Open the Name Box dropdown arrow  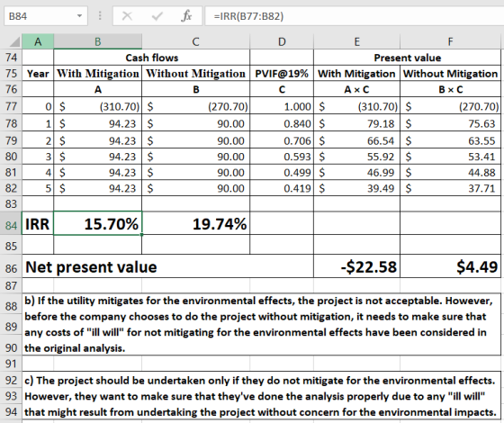pyautogui.click(x=79, y=16)
